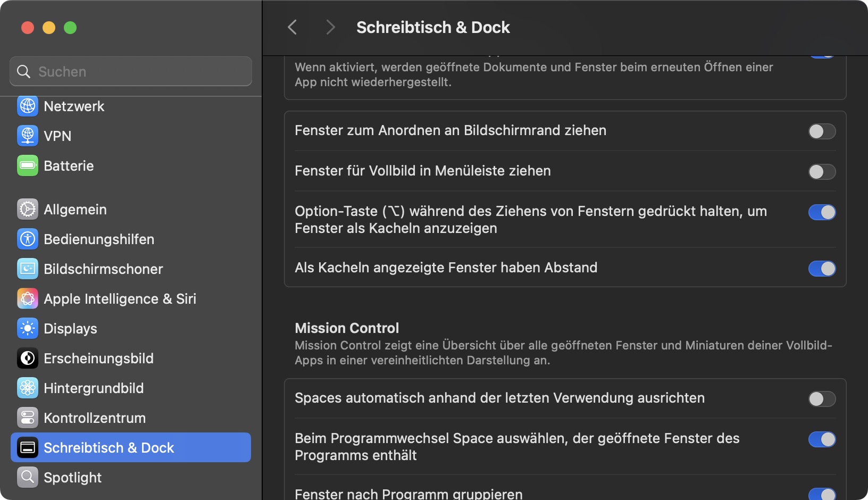Click the forward chevron button

(x=330, y=27)
